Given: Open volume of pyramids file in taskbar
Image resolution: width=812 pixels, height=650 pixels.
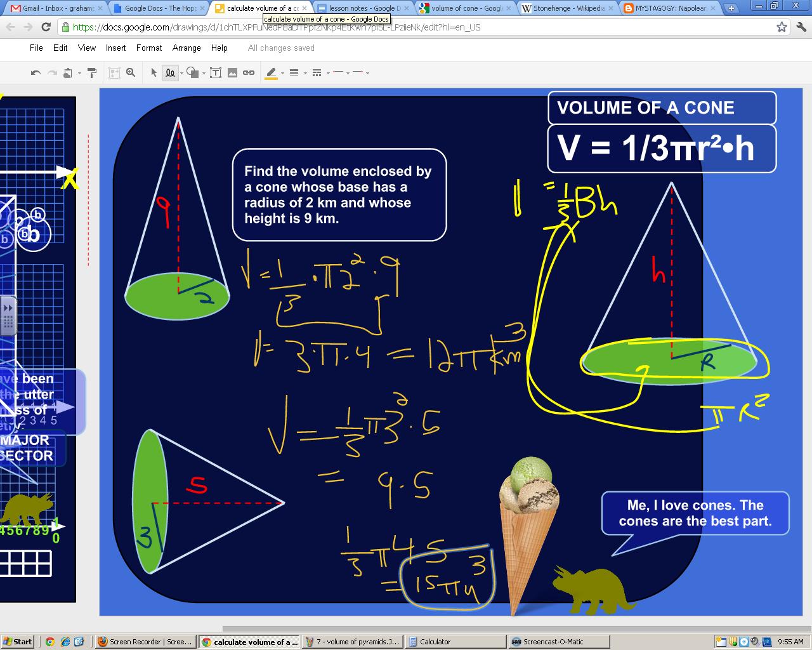Looking at the screenshot, I should tap(352, 642).
